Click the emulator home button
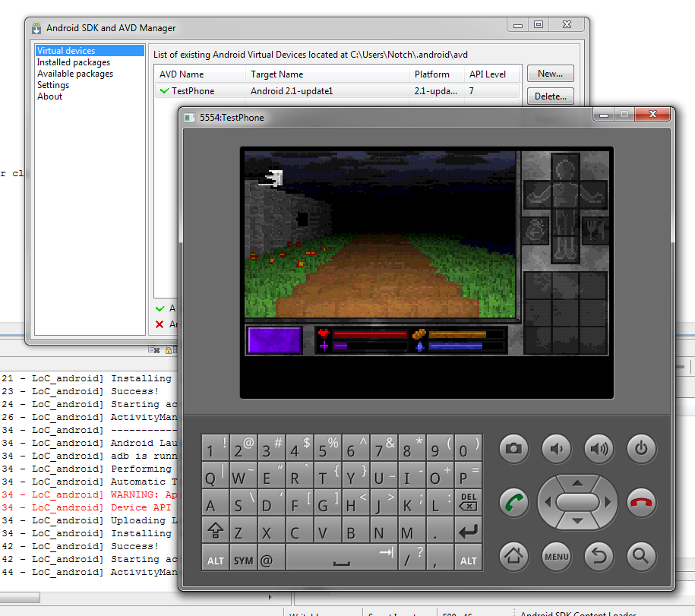 tap(513, 556)
